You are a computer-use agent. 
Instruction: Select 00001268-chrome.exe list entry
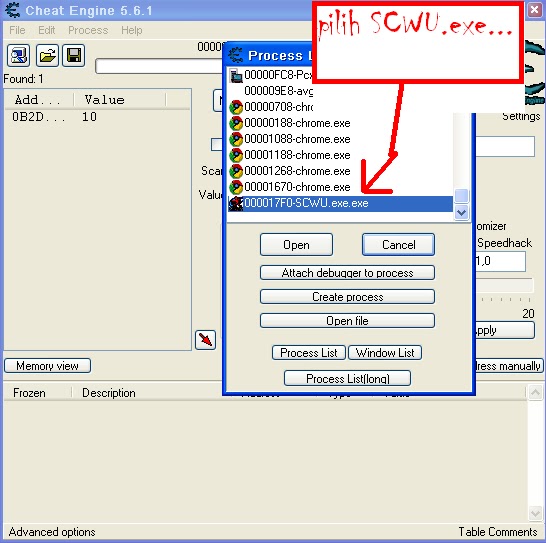pyautogui.click(x=340, y=171)
